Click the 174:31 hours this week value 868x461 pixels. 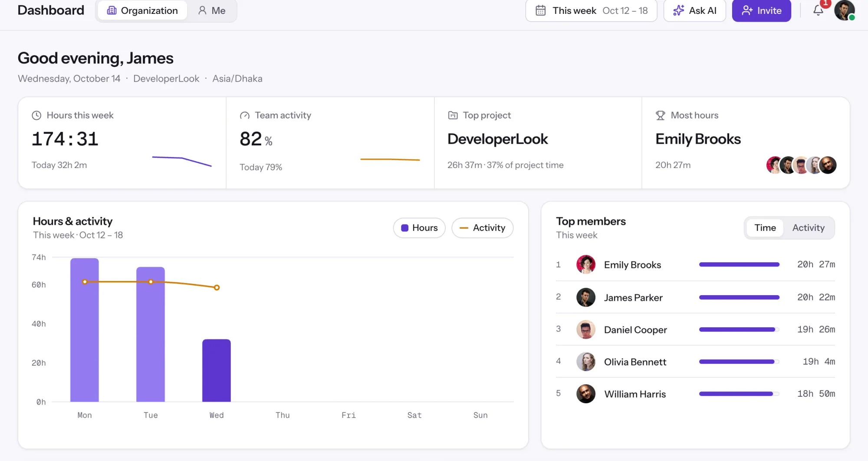[65, 139]
